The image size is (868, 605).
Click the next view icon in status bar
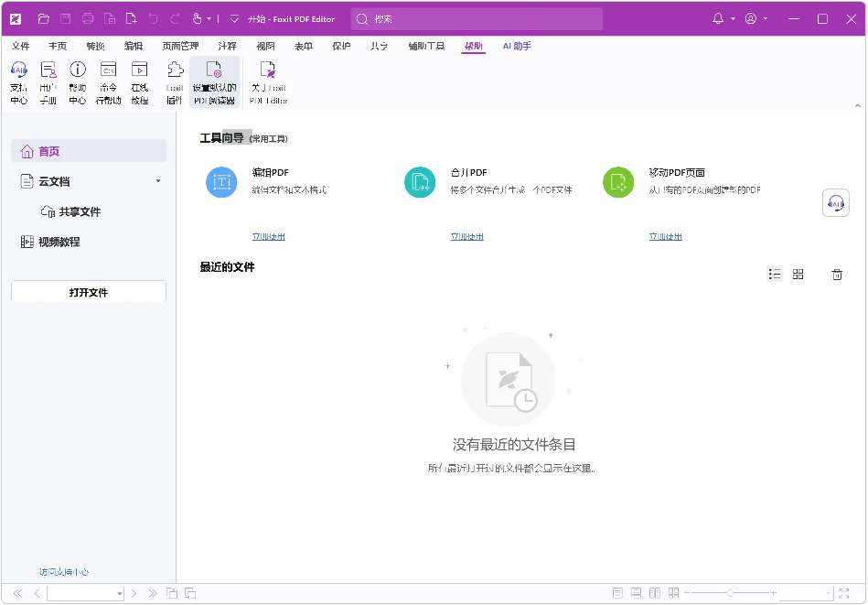coord(190,593)
